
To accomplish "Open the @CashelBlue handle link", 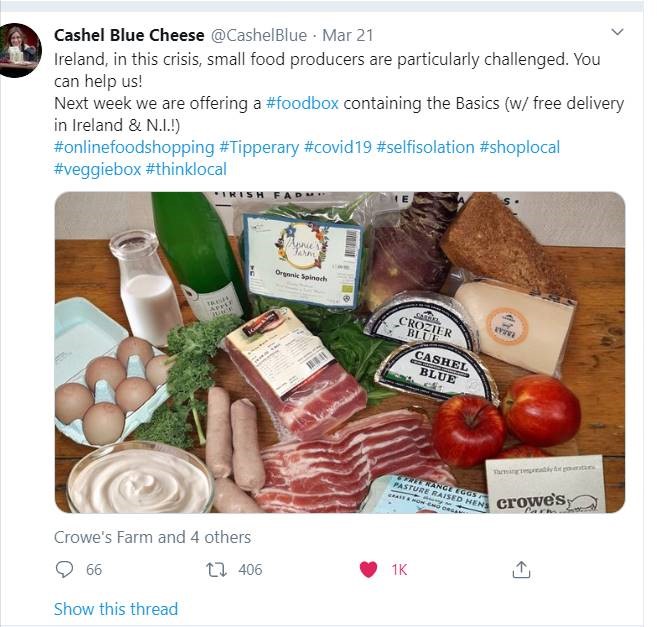I will 259,35.
